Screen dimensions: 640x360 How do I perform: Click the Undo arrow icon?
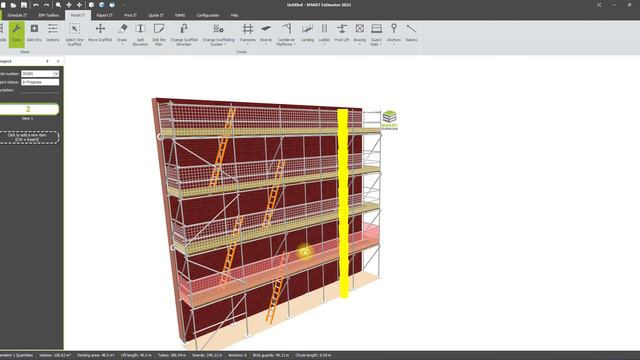36,5
